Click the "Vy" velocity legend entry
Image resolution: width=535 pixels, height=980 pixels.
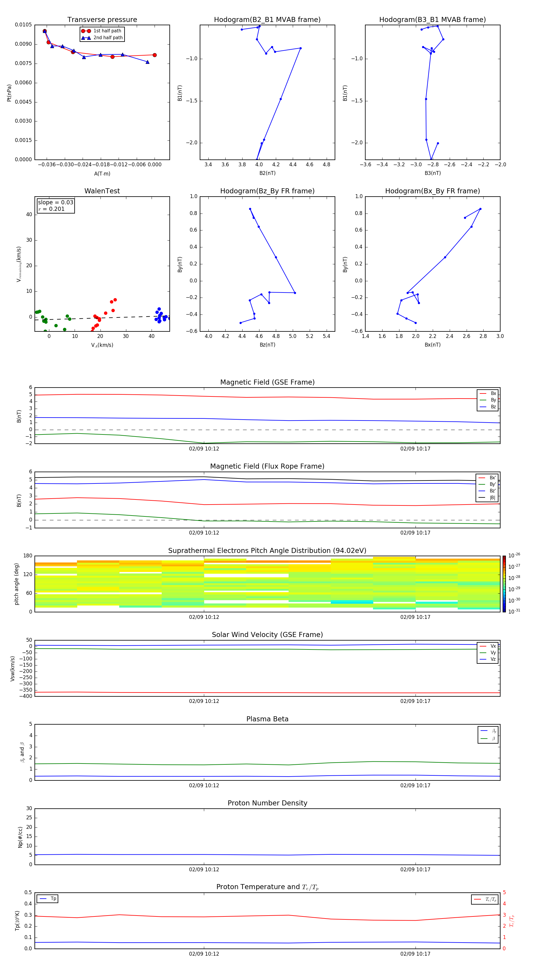click(x=488, y=653)
